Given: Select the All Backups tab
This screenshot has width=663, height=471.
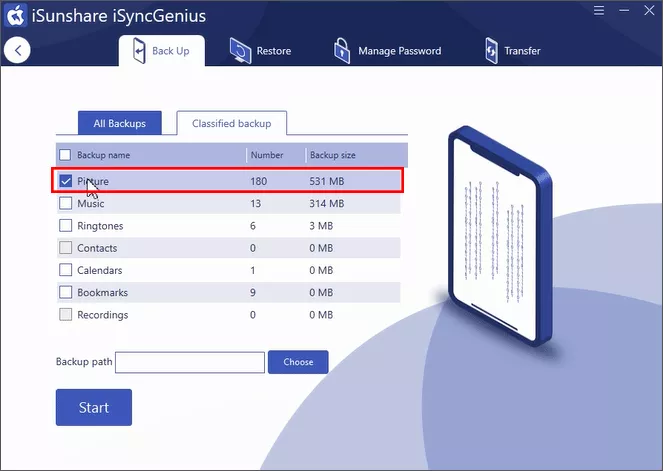Looking at the screenshot, I should pyautogui.click(x=120, y=123).
